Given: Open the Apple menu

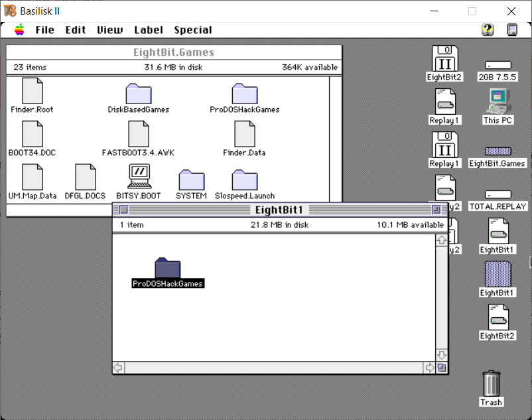Looking at the screenshot, I should (x=20, y=30).
